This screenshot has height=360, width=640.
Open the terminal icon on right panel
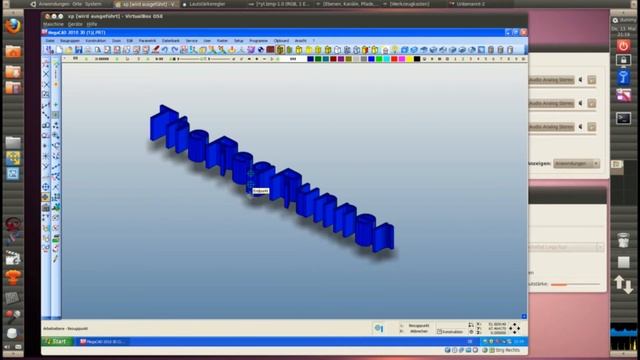click(623, 119)
